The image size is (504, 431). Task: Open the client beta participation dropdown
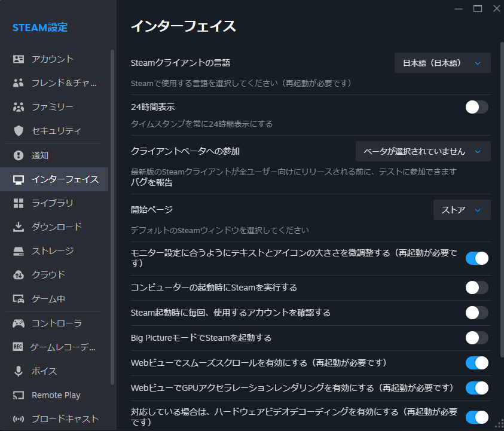click(x=423, y=151)
